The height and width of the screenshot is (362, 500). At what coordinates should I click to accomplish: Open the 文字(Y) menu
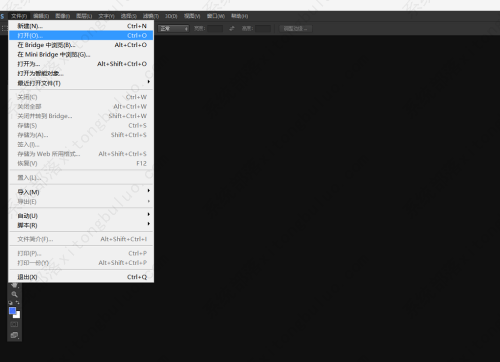106,16
